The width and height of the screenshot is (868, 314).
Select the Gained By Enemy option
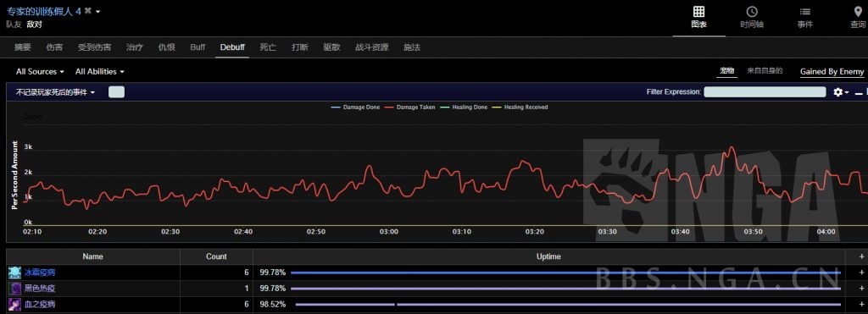pyautogui.click(x=832, y=71)
